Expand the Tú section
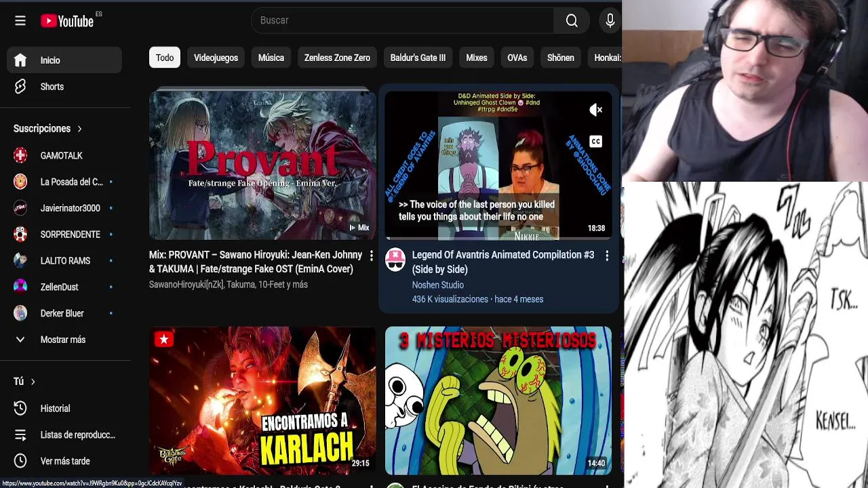This screenshot has height=488, width=868. pyautogui.click(x=24, y=382)
